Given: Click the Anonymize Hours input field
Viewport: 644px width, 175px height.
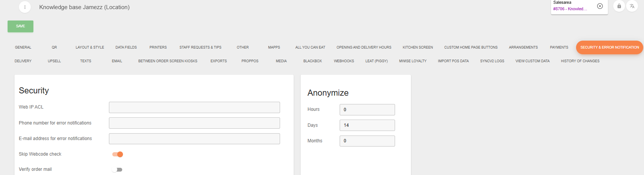Looking at the screenshot, I should (x=367, y=110).
